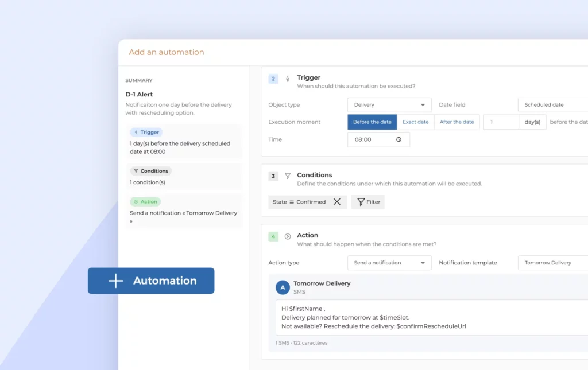The height and width of the screenshot is (370, 588).
Task: Click the Action play circle icon
Action: (x=288, y=236)
